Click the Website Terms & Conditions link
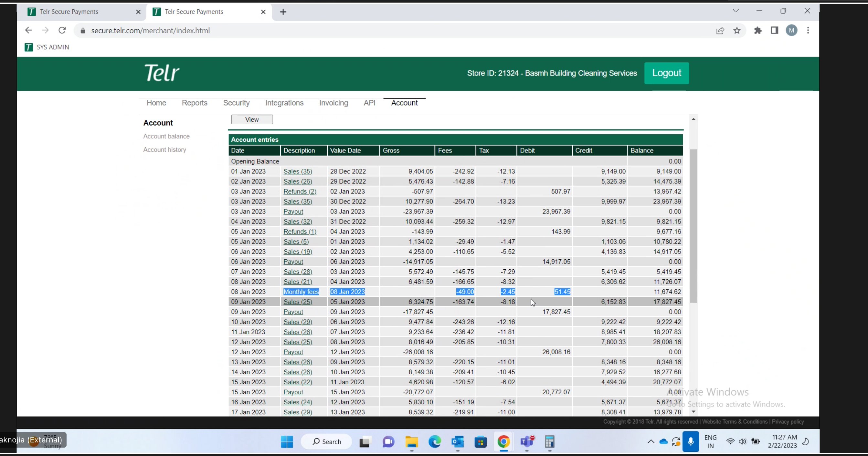This screenshot has height=456, width=868. pos(735,422)
